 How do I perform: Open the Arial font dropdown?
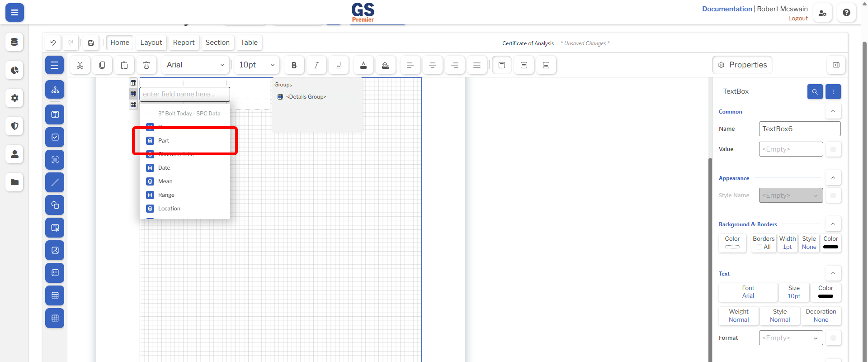click(195, 65)
